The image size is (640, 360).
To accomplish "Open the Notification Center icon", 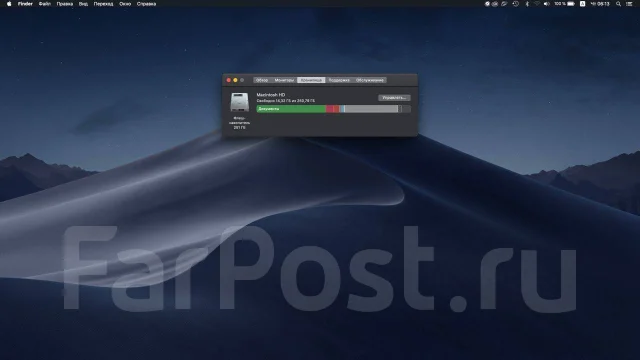I will click(x=629, y=4).
